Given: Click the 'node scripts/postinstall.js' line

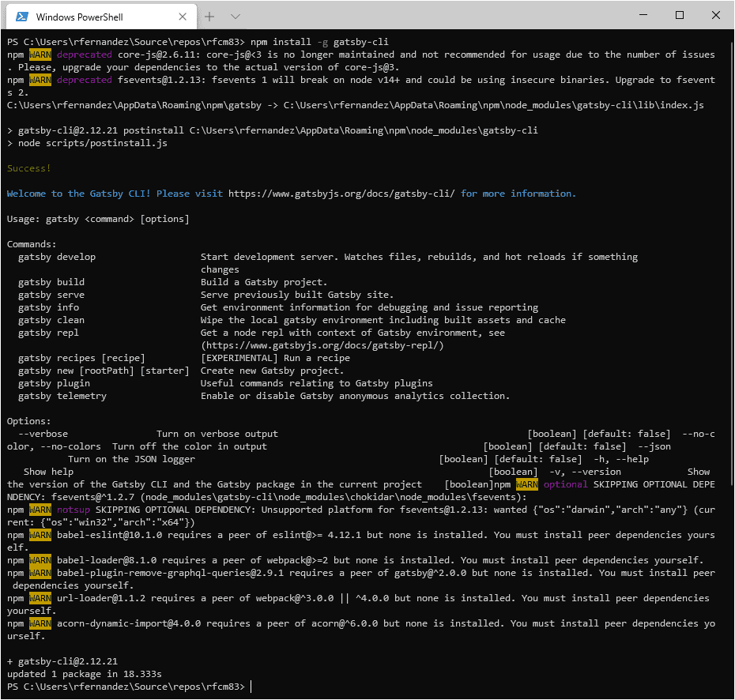Looking at the screenshot, I should point(87,143).
